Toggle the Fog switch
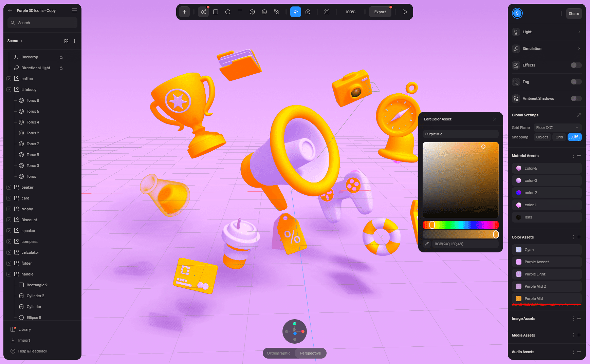The width and height of the screenshot is (590, 364). [576, 82]
